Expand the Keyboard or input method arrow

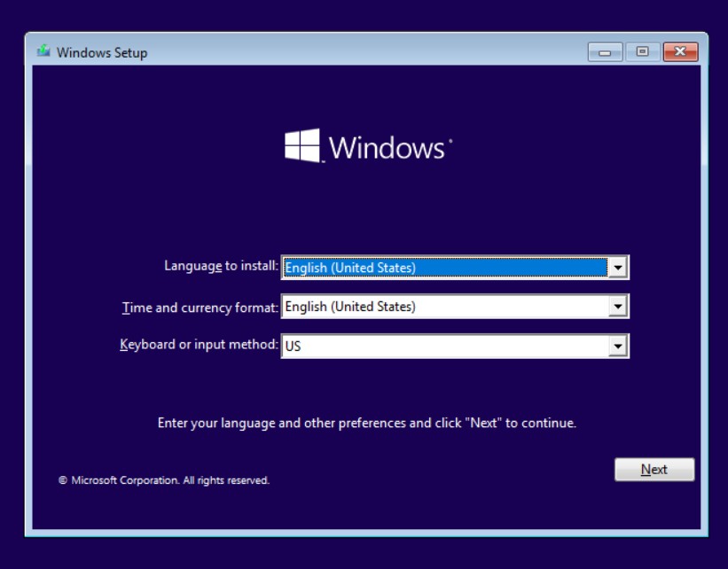(618, 346)
